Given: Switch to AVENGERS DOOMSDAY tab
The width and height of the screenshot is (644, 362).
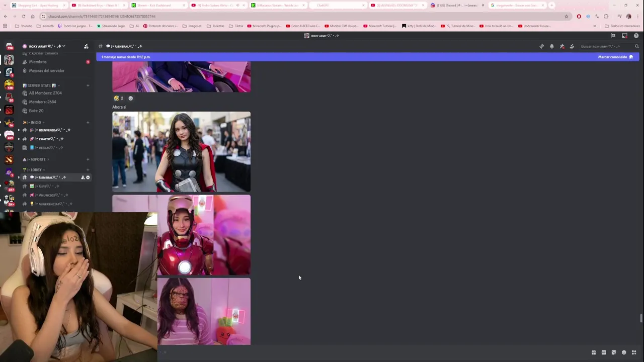Looking at the screenshot, I should coord(397,5).
